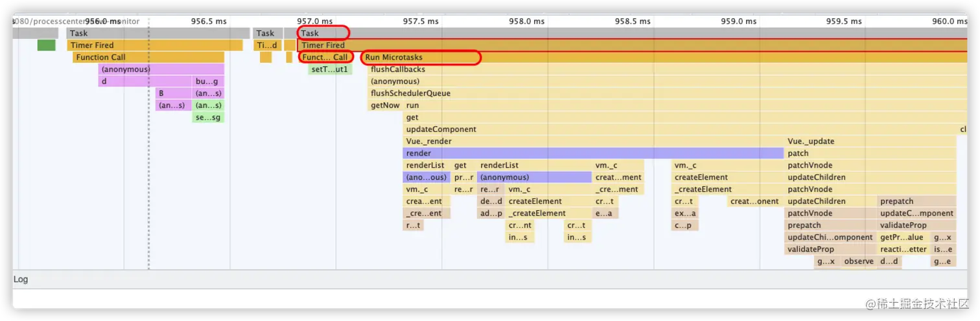Viewport: 980px width, 321px height.
Task: Click the 'g...e' block
Action: coord(943,261)
